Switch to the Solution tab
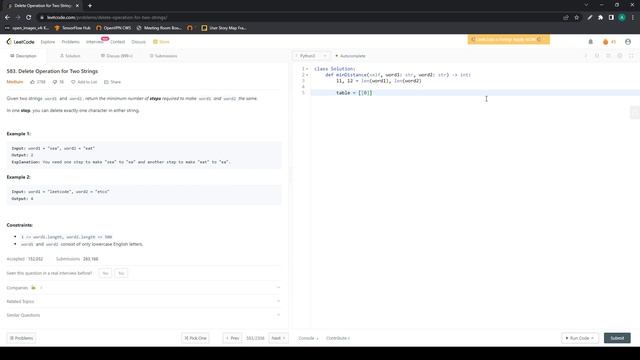The image size is (640, 360). pos(70,56)
